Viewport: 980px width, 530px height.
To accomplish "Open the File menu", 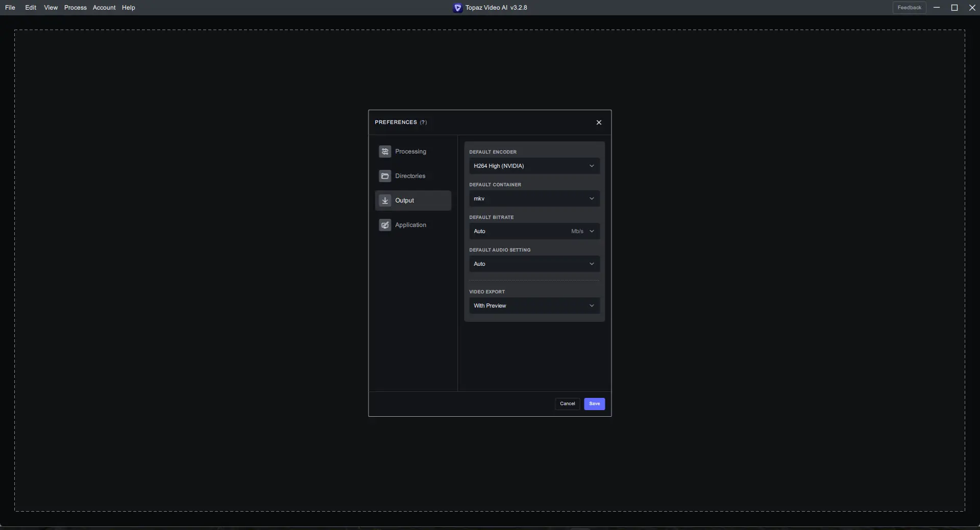I will tap(10, 8).
